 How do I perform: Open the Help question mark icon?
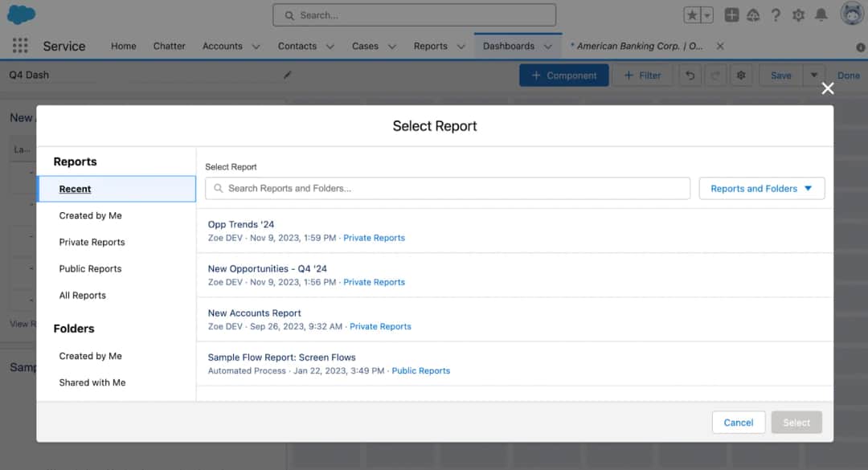pyautogui.click(x=776, y=15)
